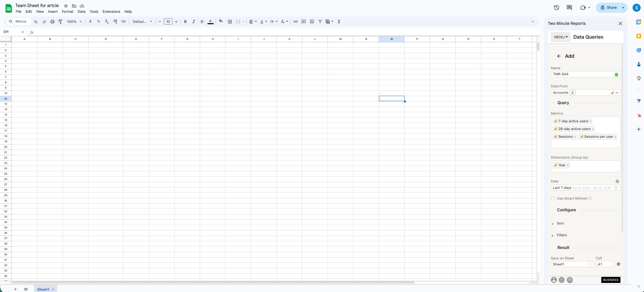Open text color picker
The width and height of the screenshot is (644, 292).
[x=211, y=22]
